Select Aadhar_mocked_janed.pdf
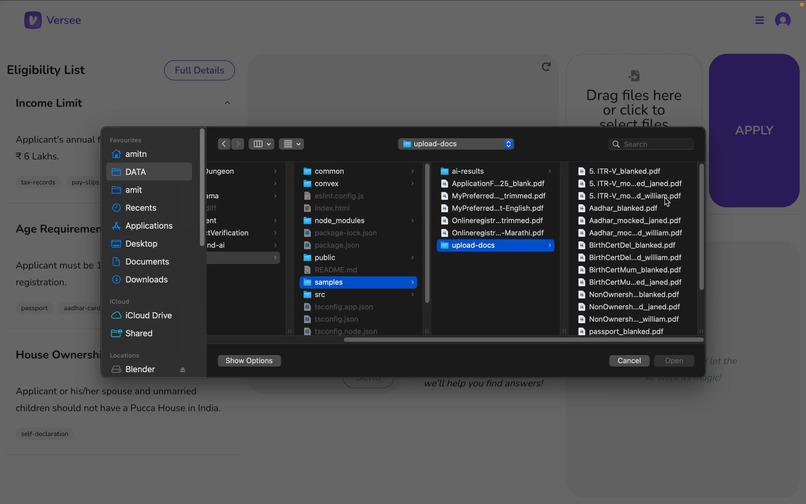 click(x=635, y=221)
